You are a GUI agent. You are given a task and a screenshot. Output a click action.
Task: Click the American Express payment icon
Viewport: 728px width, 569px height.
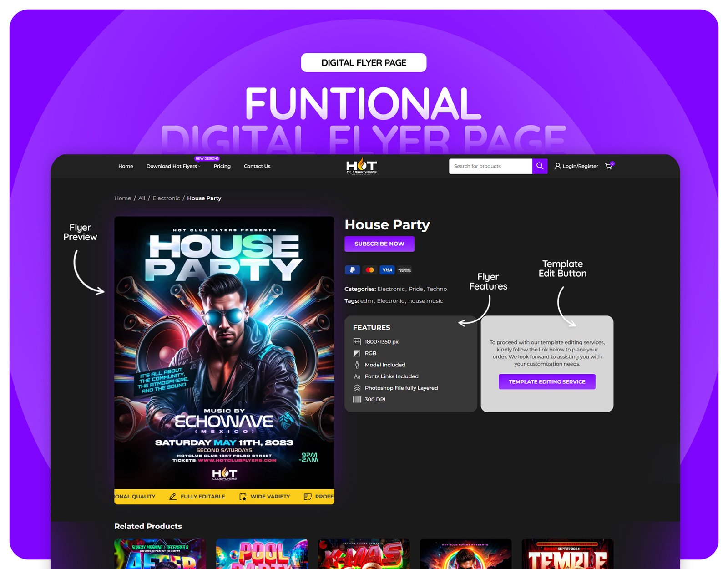[x=404, y=270]
